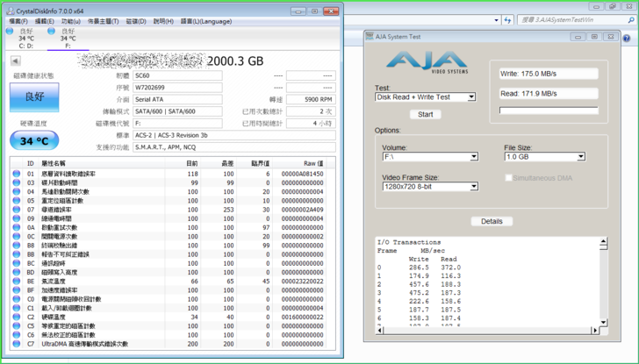Open the 功能(u) menu
Image resolution: width=639 pixels, height=364 pixels.
[70, 21]
